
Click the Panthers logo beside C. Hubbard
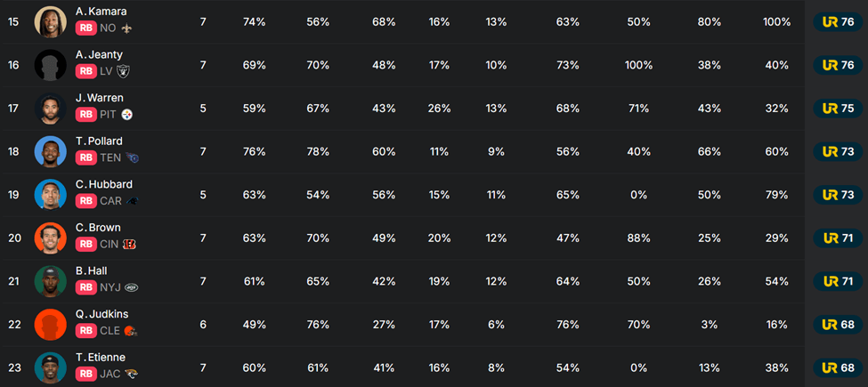point(133,201)
